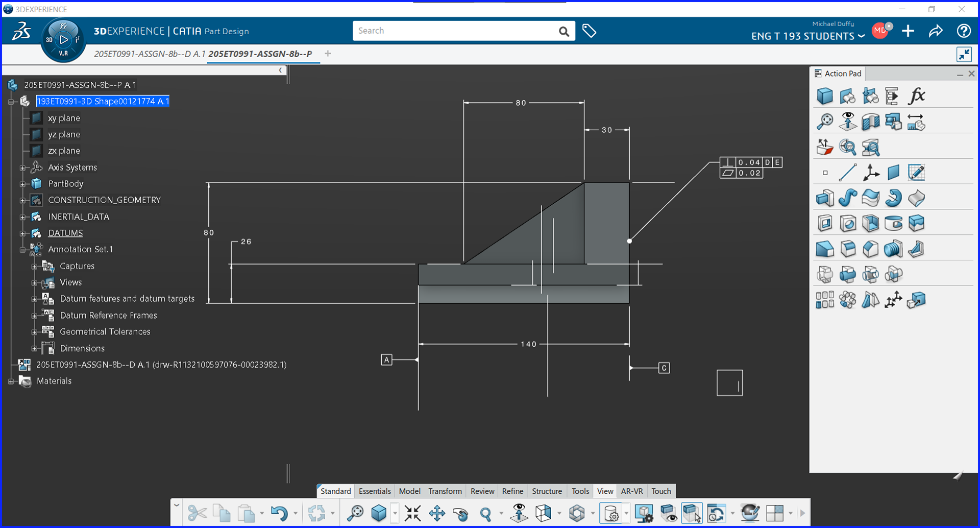Select the Shaft revolve tool
Image resolution: width=980 pixels, height=528 pixels.
(893, 198)
